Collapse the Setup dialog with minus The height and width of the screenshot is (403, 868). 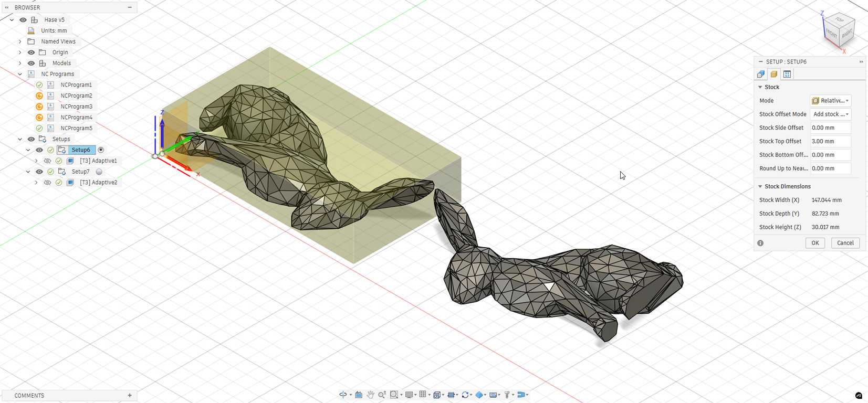tap(760, 61)
